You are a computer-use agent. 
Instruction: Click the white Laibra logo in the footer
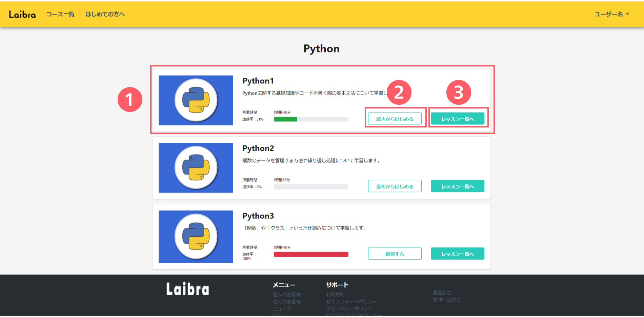coord(187,289)
